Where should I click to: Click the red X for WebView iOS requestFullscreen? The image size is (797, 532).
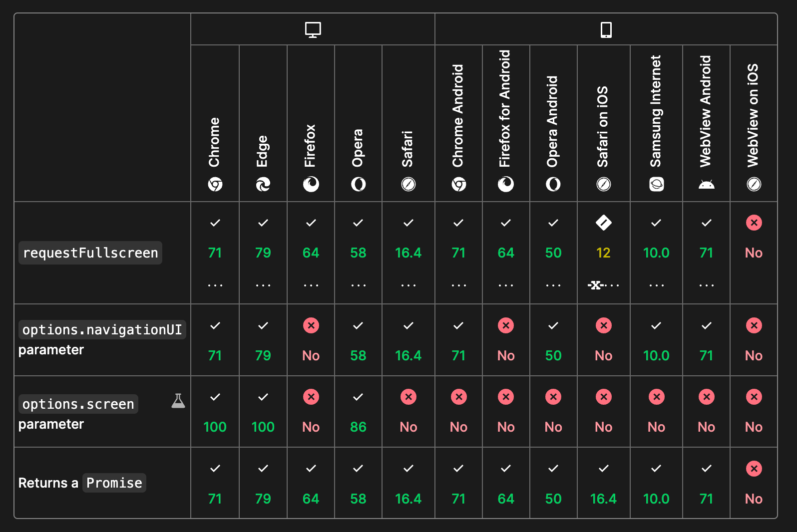[754, 223]
